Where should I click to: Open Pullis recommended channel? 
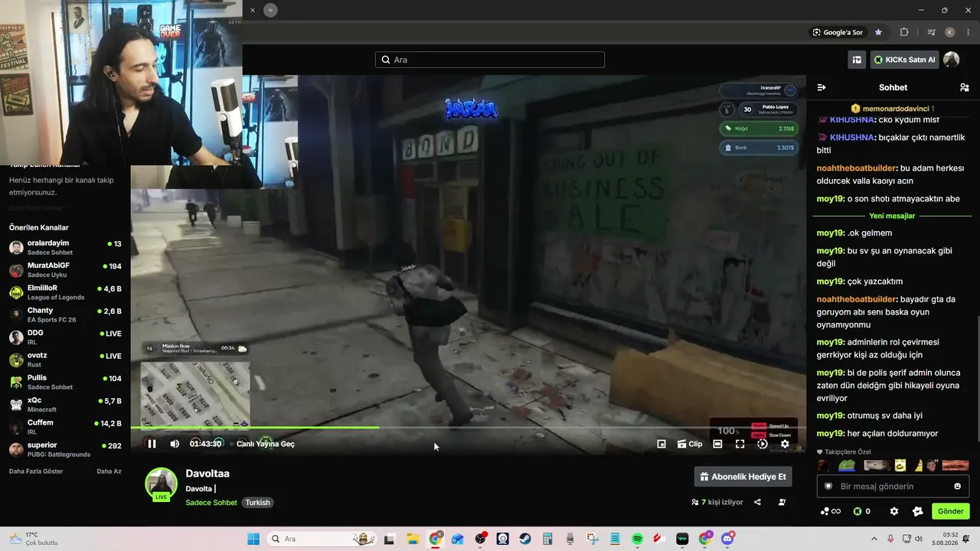[65, 382]
